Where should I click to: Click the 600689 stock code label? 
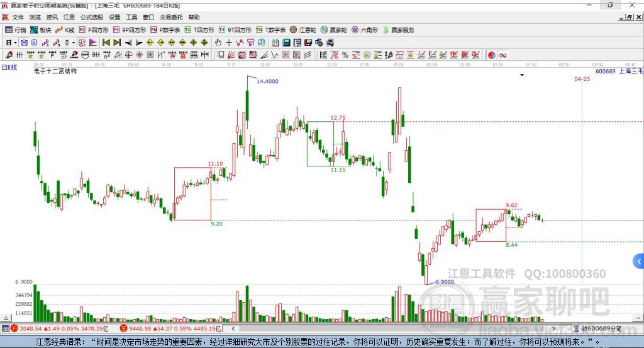click(606, 72)
